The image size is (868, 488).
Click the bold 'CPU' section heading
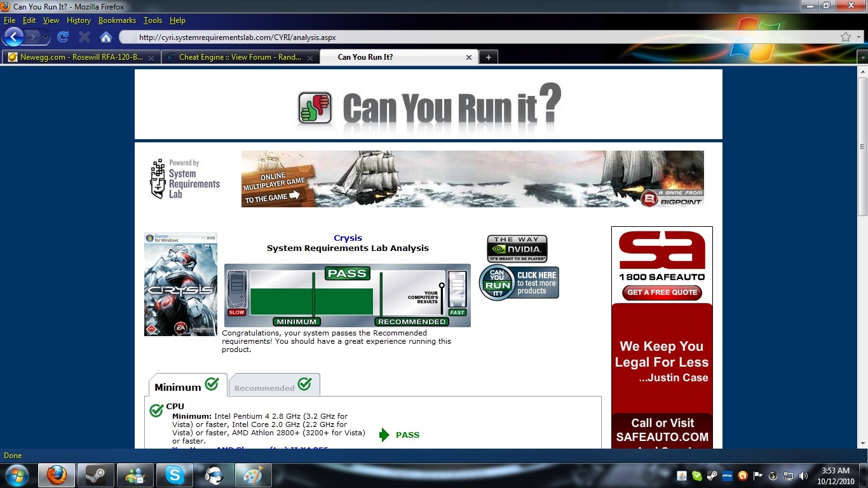(175, 407)
